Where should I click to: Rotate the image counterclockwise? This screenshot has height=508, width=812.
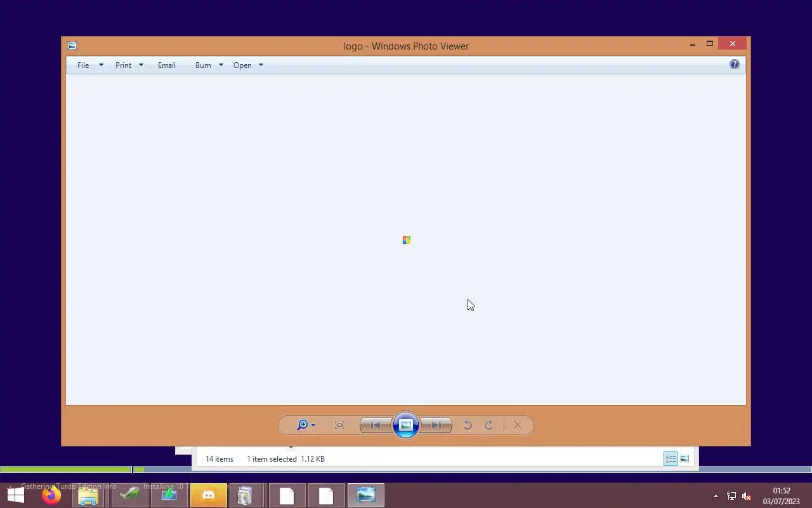tap(468, 425)
